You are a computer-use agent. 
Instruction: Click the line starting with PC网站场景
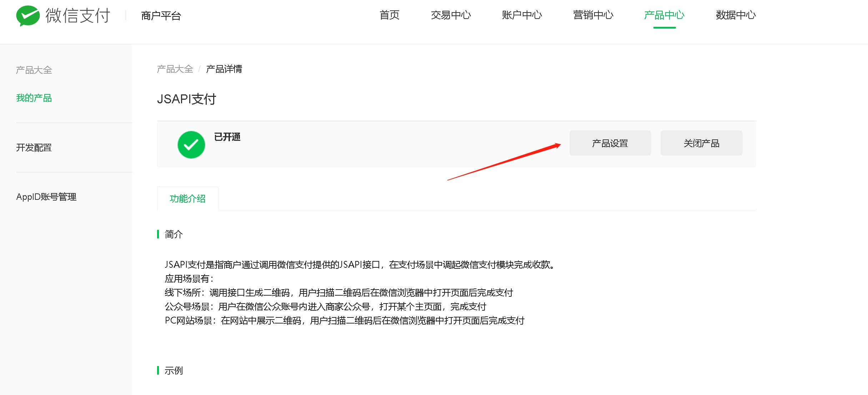click(345, 321)
